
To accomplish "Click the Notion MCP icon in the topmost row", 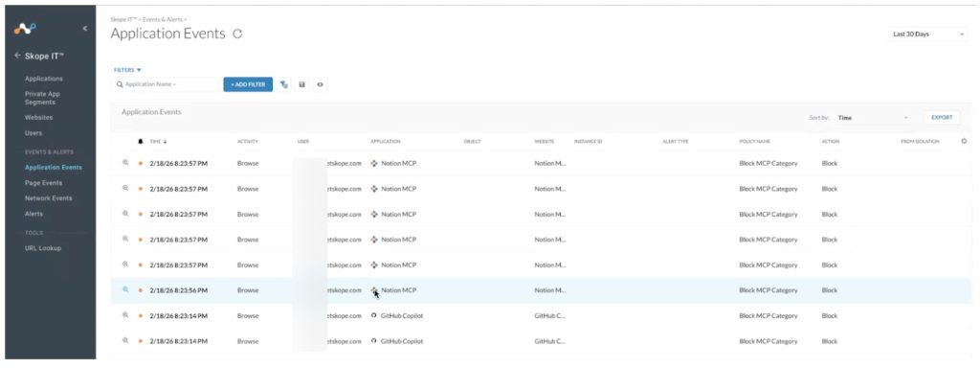I will pyautogui.click(x=374, y=163).
